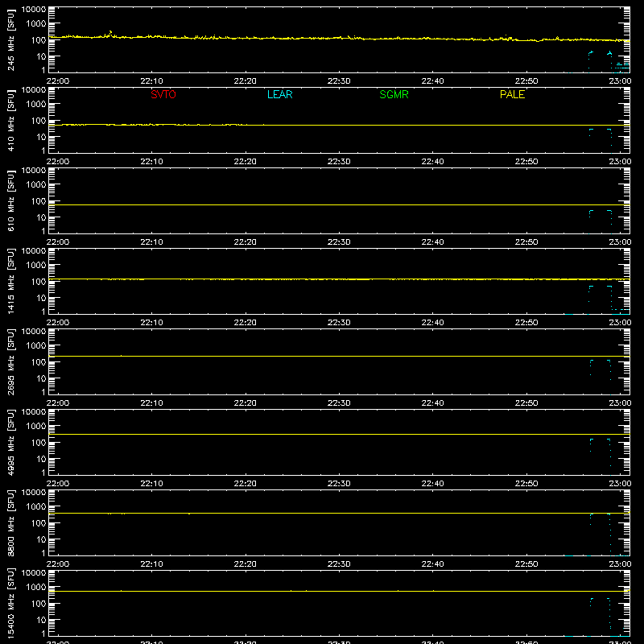Click 22:50 time label of 1415 MHz plot
The image size is (644, 644).
coord(526,323)
